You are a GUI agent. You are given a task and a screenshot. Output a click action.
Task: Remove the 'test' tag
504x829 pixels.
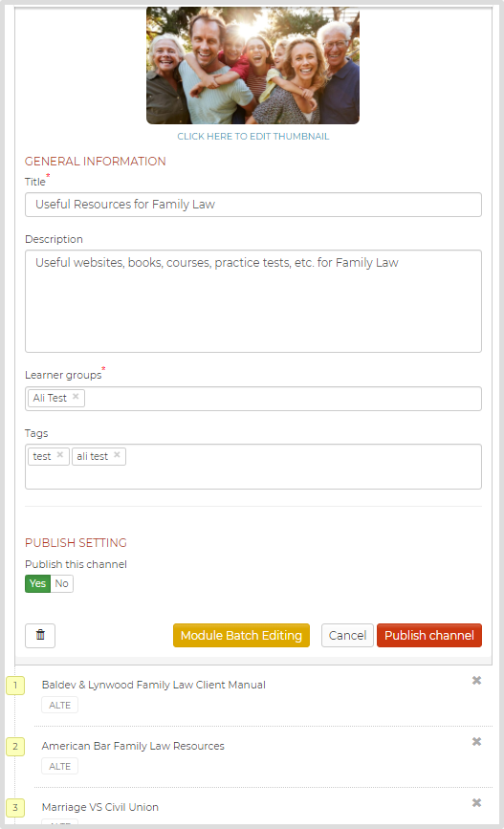pyautogui.click(x=60, y=455)
